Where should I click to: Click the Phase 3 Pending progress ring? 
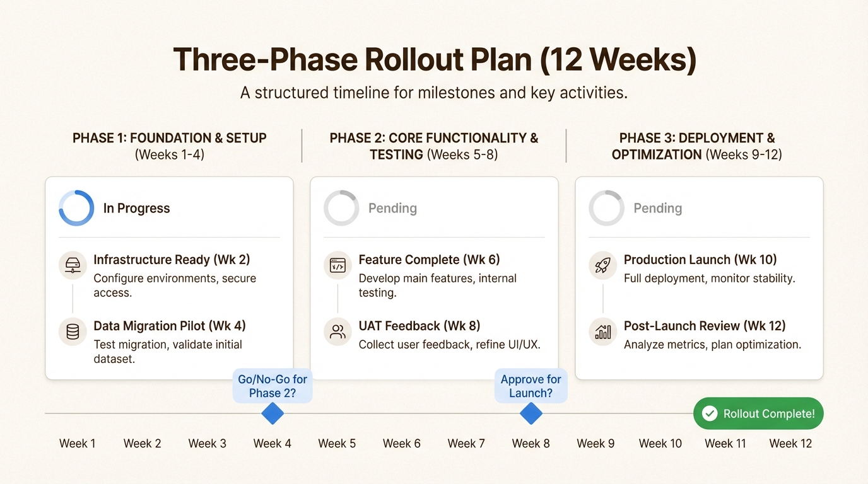pyautogui.click(x=606, y=208)
